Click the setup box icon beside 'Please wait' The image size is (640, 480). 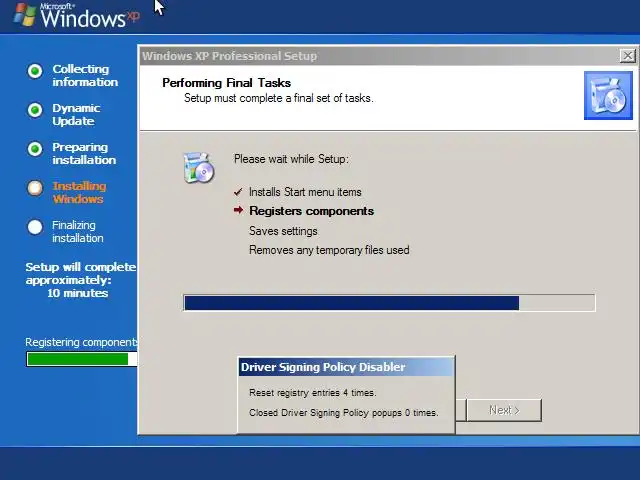click(x=199, y=167)
